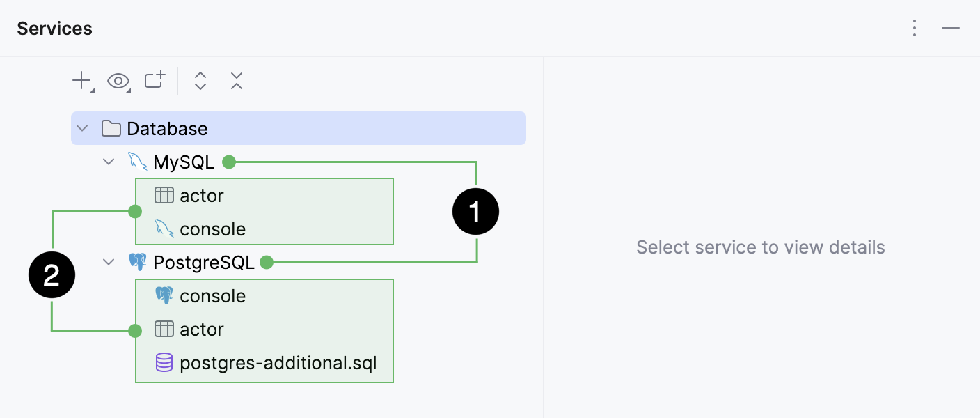This screenshot has width=980, height=418.
Task: Click the console icon under PostgreSQL
Action: click(x=164, y=295)
